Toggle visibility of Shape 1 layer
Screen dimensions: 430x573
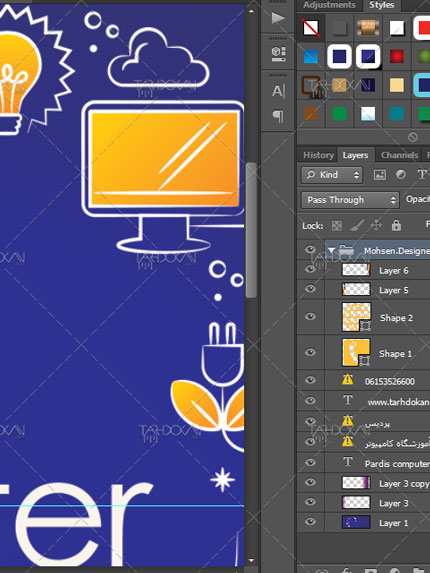[311, 352]
